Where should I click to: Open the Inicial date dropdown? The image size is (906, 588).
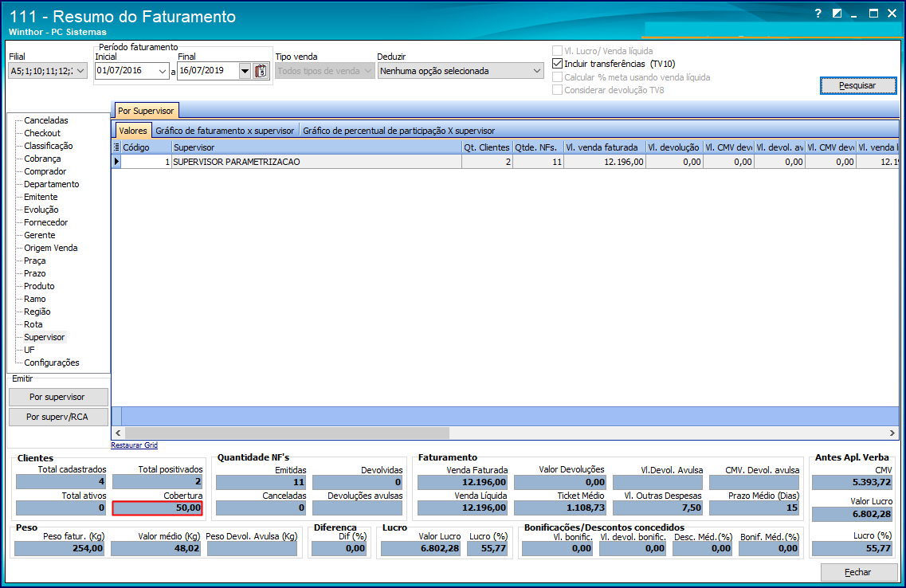coord(163,71)
